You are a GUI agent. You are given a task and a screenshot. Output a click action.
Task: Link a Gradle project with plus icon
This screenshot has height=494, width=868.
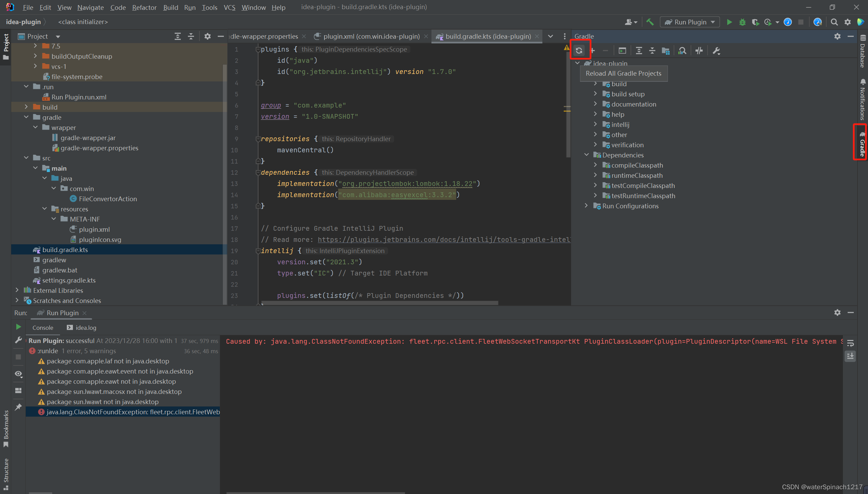(x=593, y=51)
